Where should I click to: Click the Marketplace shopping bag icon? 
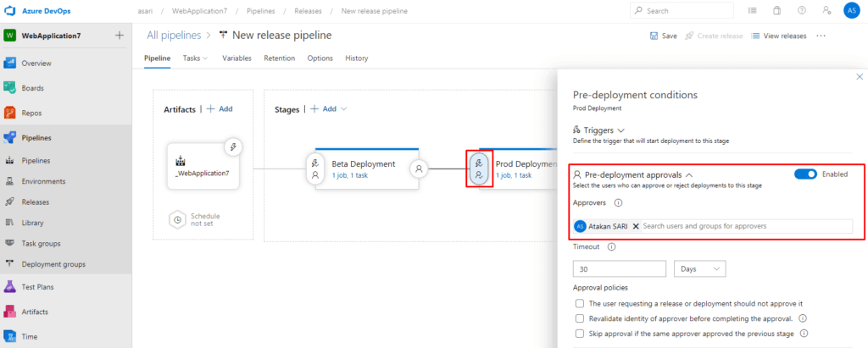point(777,11)
